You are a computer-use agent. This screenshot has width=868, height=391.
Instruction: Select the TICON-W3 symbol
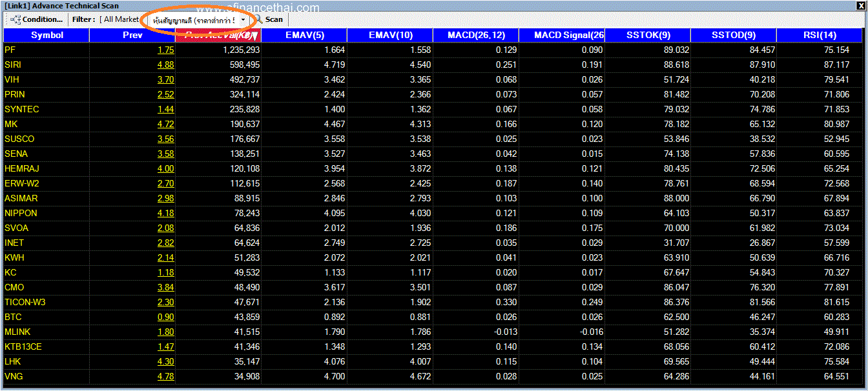[25, 302]
